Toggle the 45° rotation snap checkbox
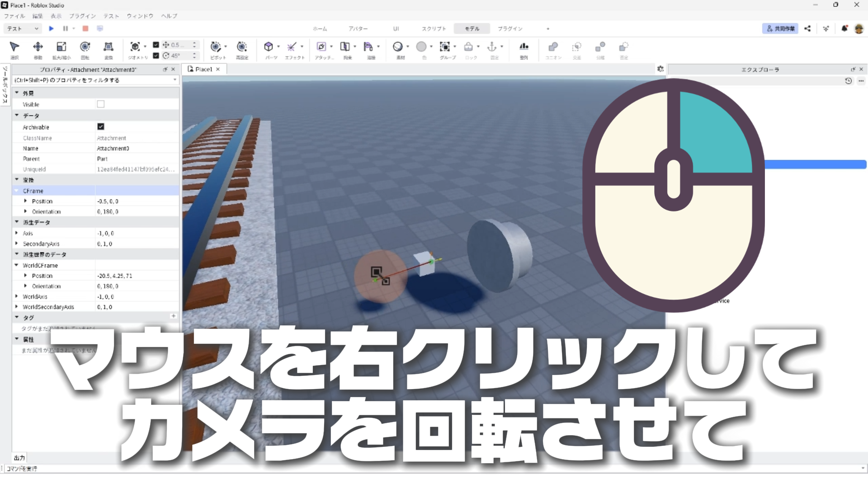Image resolution: width=868 pixels, height=488 pixels. pyautogui.click(x=156, y=56)
